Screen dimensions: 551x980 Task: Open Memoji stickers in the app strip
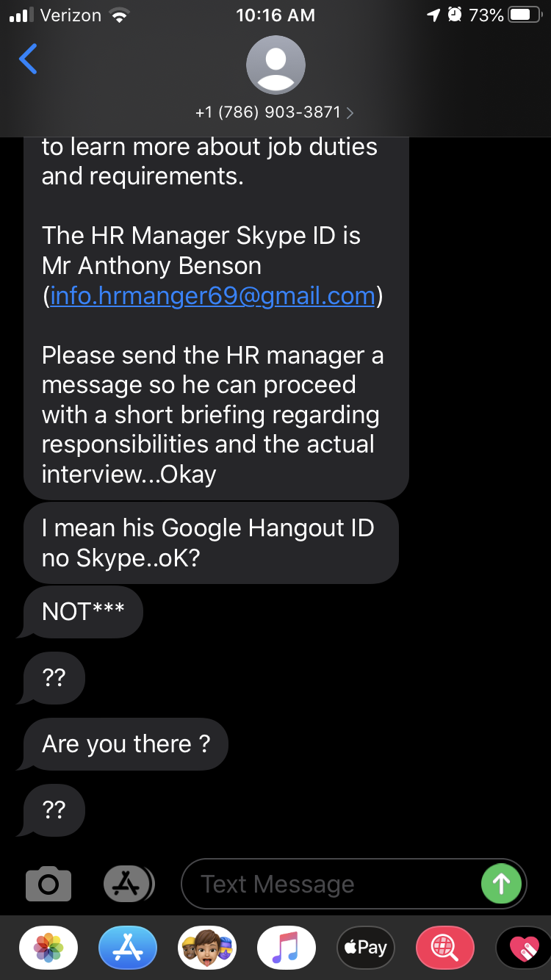tap(207, 948)
